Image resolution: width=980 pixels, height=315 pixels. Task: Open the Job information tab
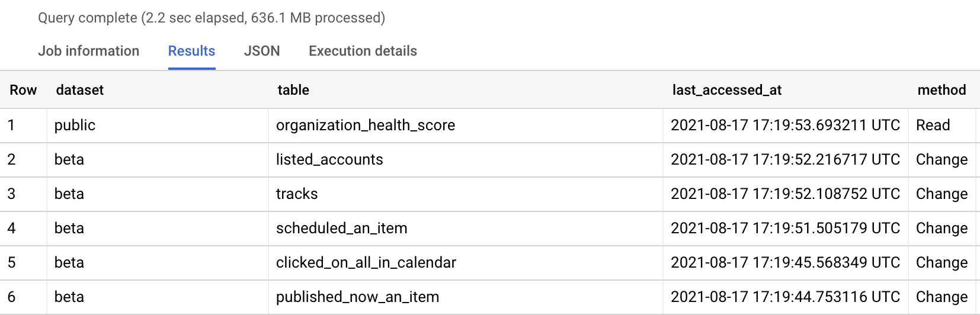coord(88,51)
